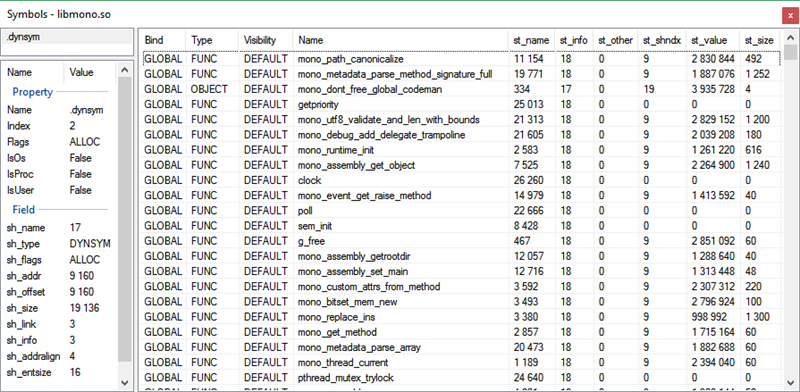Select mono_bitset_mem_new symbol
800x392 pixels.
461,302
